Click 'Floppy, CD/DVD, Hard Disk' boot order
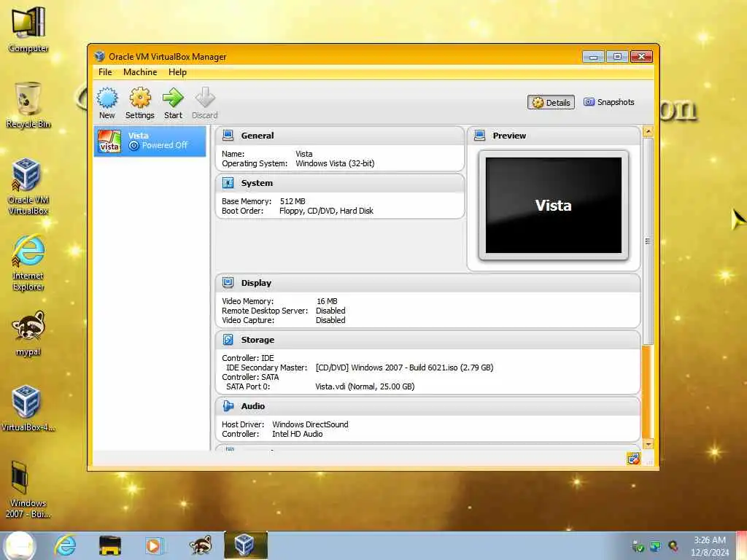Screen dimensions: 747x560 point(326,211)
